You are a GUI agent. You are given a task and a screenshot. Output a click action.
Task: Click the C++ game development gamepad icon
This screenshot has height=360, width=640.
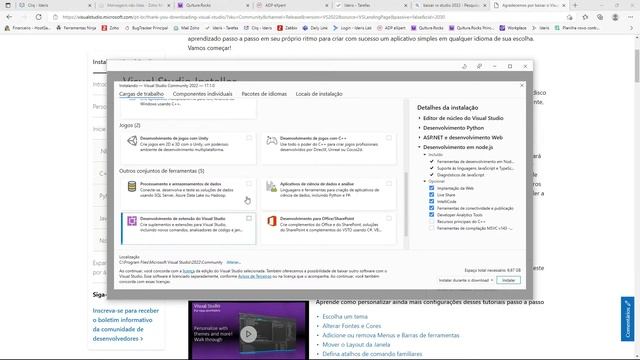(x=271, y=141)
